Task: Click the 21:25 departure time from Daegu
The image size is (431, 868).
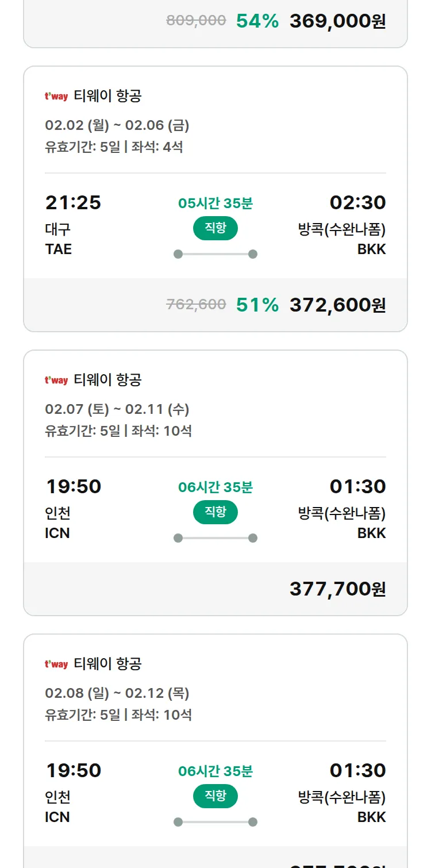Action: coord(73,202)
